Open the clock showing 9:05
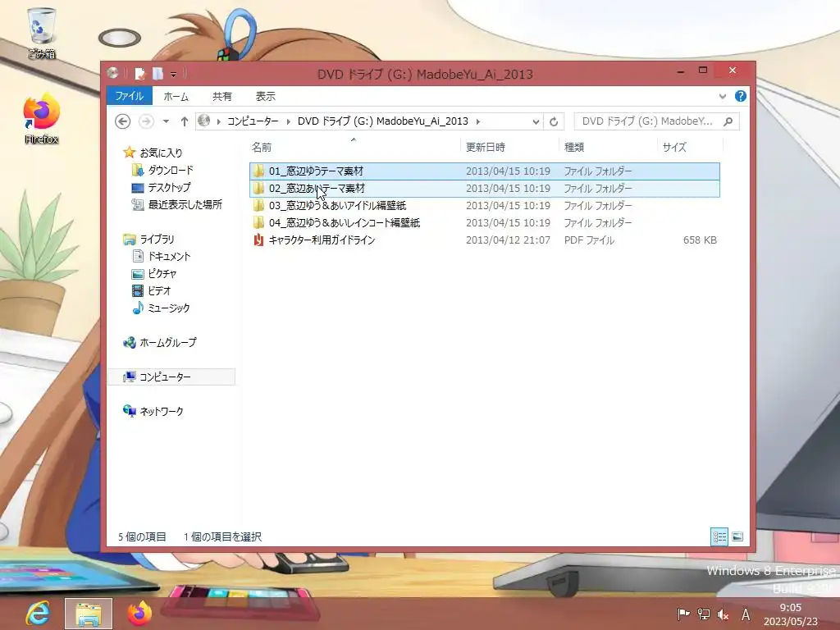This screenshot has height=630, width=840. coord(791,614)
